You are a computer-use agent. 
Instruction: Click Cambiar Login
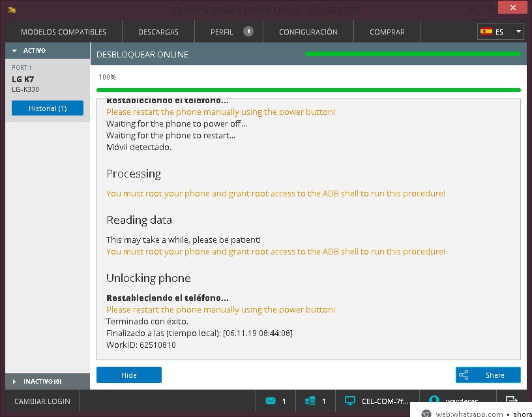(42, 401)
